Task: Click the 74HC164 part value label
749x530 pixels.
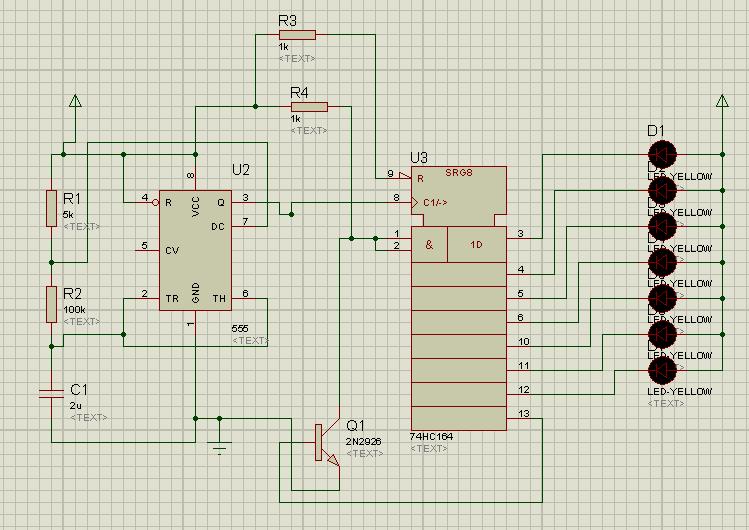Action: click(x=431, y=436)
